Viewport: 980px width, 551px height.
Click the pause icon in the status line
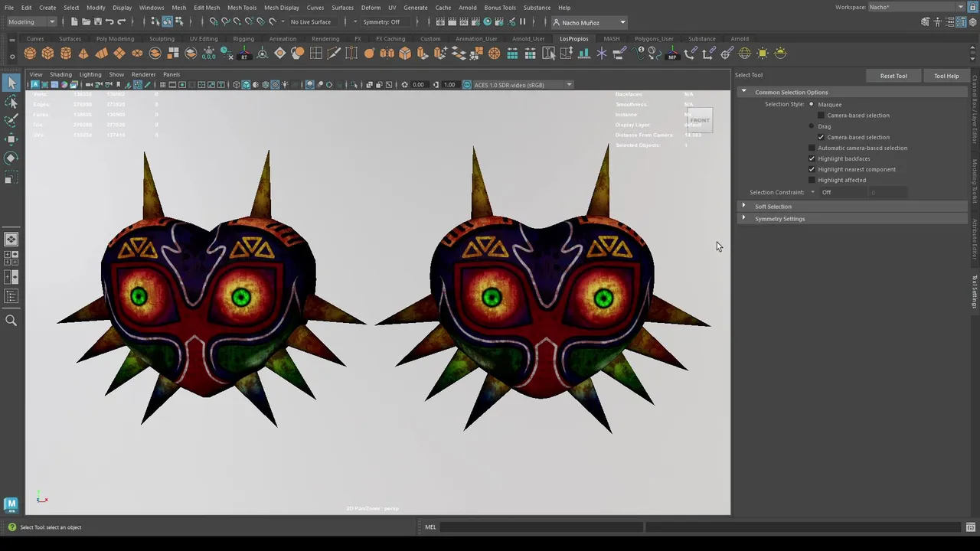point(523,21)
